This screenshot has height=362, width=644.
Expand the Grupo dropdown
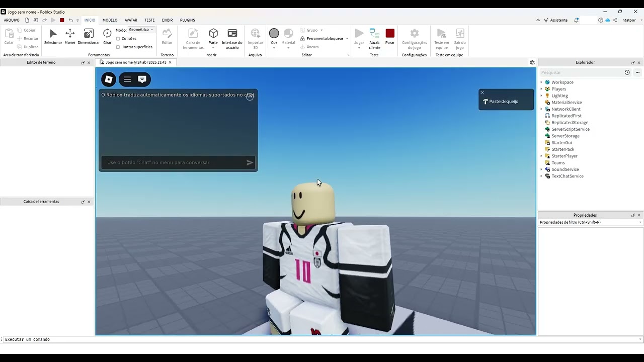tap(321, 30)
